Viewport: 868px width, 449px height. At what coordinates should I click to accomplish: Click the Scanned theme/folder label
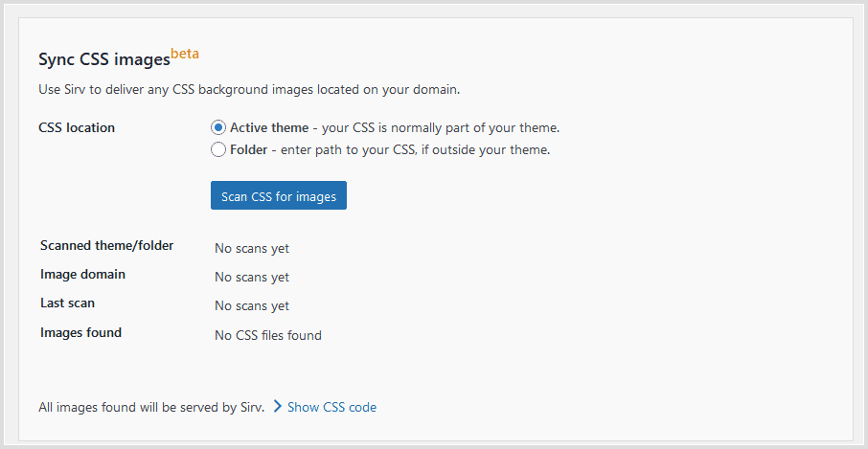pos(107,245)
